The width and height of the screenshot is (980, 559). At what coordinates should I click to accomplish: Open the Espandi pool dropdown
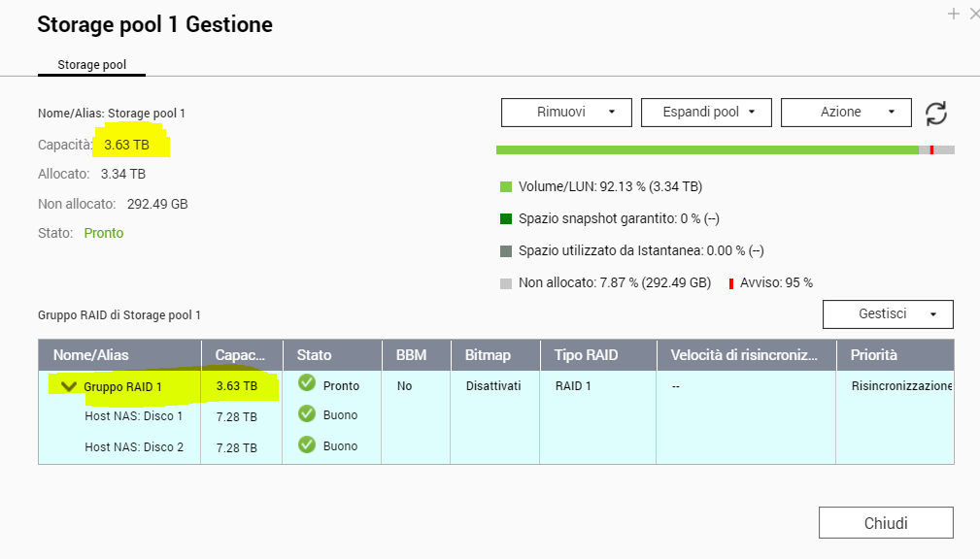click(x=706, y=113)
